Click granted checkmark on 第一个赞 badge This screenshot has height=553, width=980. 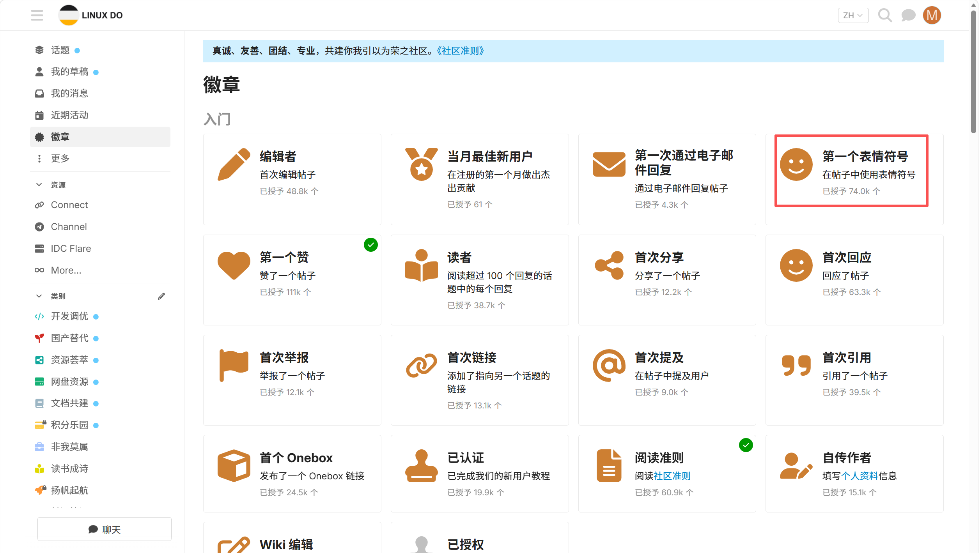(370, 245)
